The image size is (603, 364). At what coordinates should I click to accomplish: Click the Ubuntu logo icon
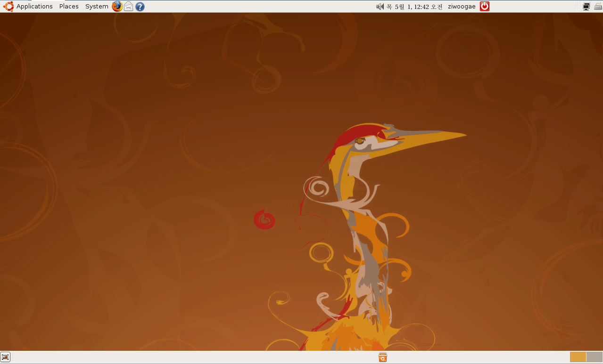pyautogui.click(x=8, y=7)
